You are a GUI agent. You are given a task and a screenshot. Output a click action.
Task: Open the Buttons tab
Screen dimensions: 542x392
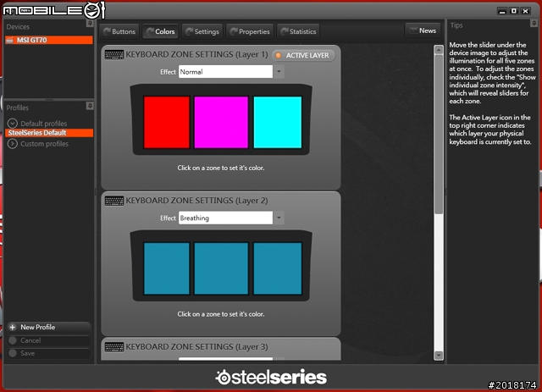pyautogui.click(x=119, y=31)
